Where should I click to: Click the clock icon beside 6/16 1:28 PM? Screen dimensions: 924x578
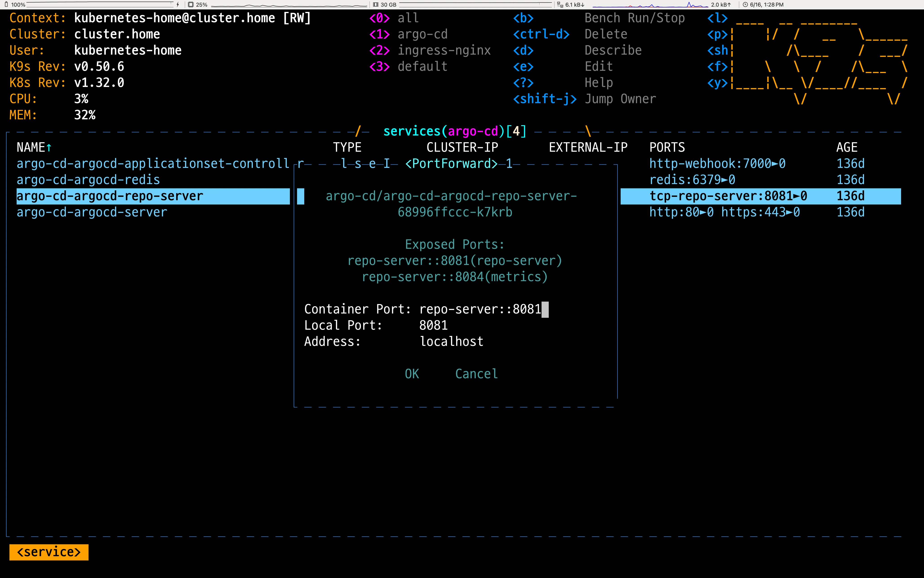coord(745,4)
